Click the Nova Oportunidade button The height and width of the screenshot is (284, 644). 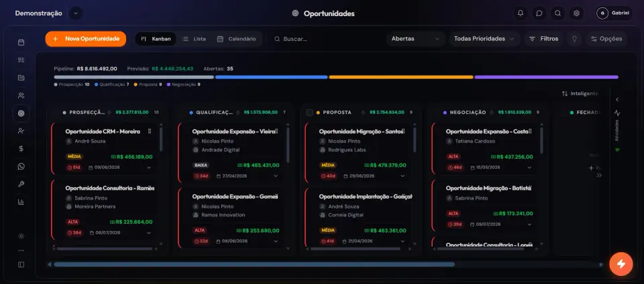point(85,39)
